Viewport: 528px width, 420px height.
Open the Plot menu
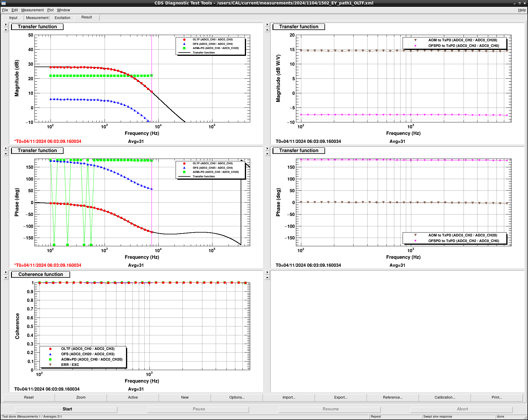[50, 10]
